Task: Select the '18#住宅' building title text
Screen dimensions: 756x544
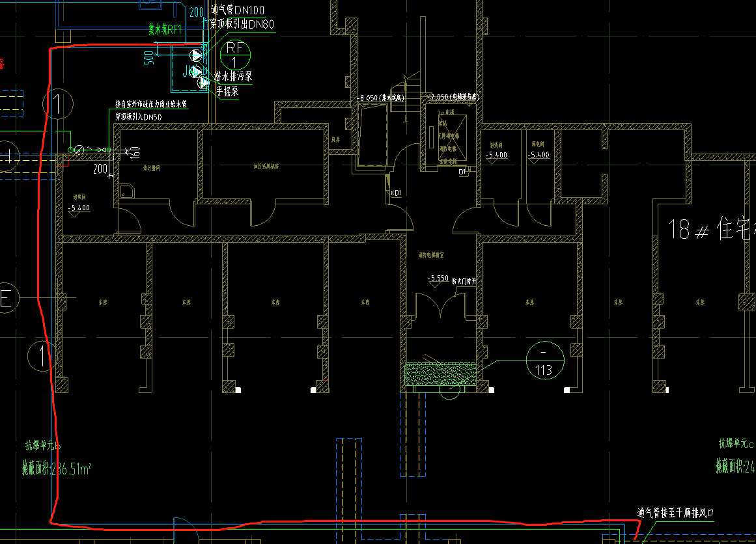Action: [712, 228]
